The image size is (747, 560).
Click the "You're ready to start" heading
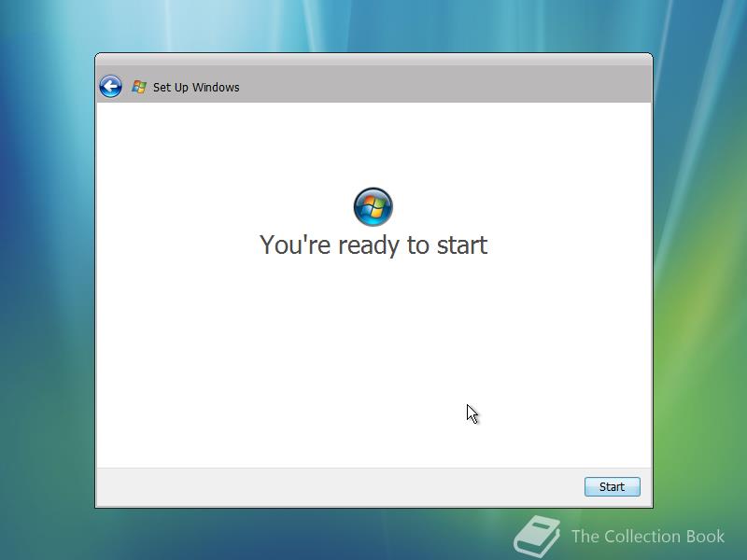click(x=373, y=245)
